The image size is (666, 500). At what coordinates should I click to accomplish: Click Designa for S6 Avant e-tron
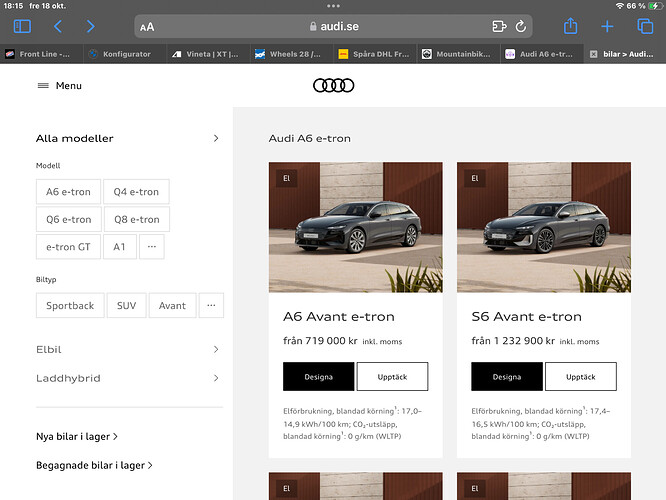(507, 376)
